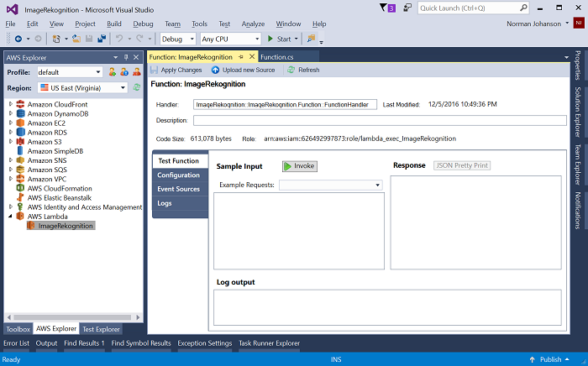Click the Quick Launch search box
588x366 pixels.
(x=473, y=8)
